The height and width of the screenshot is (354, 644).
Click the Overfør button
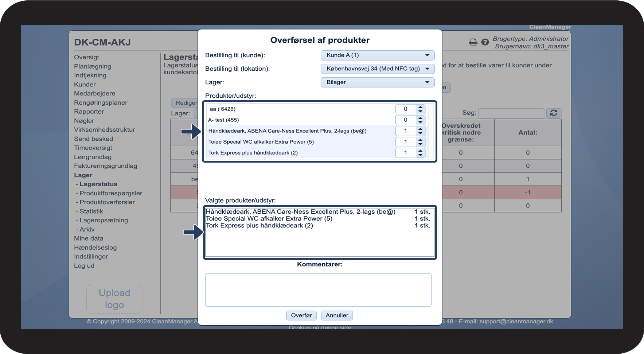[x=301, y=315]
